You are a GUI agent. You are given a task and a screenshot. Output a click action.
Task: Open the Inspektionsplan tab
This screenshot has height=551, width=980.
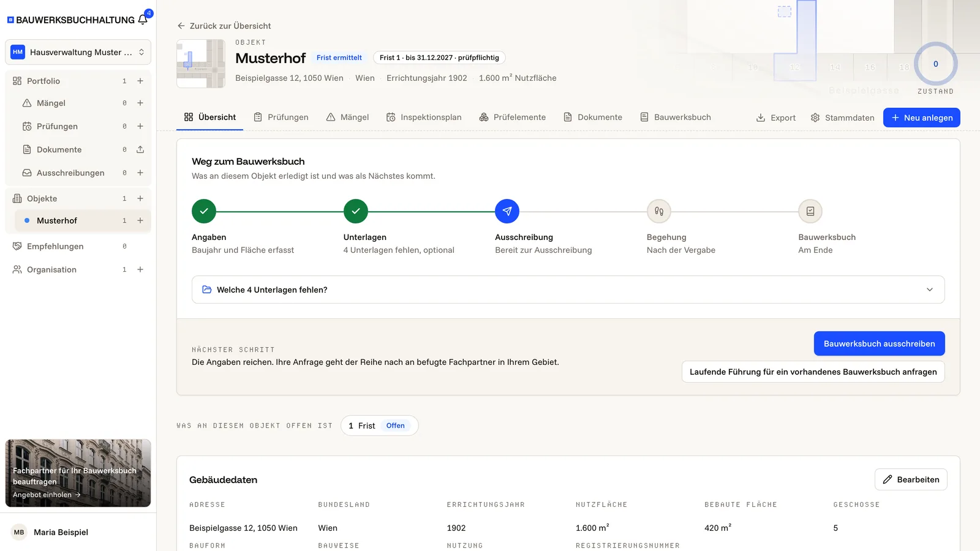pyautogui.click(x=424, y=117)
